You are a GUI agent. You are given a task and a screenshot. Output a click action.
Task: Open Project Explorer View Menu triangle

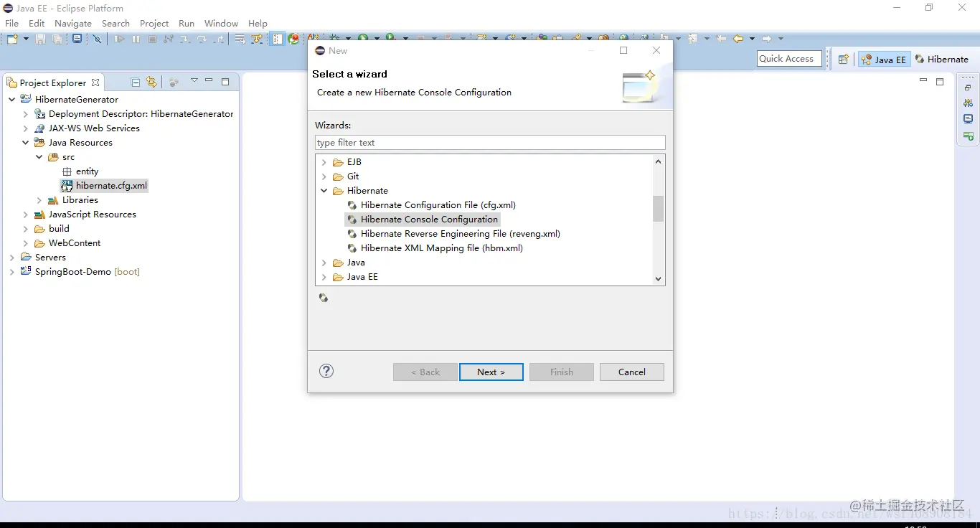coord(194,81)
